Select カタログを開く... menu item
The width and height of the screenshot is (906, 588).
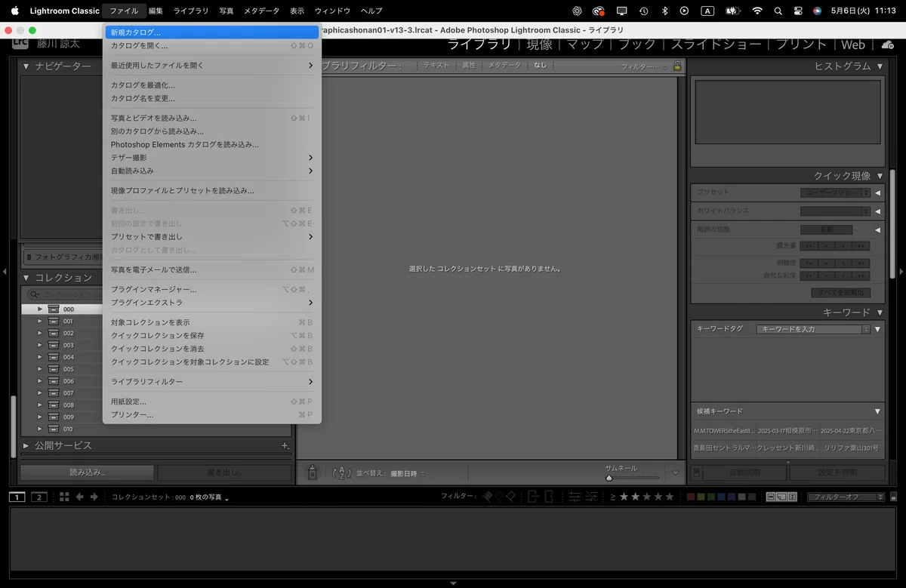pos(211,45)
